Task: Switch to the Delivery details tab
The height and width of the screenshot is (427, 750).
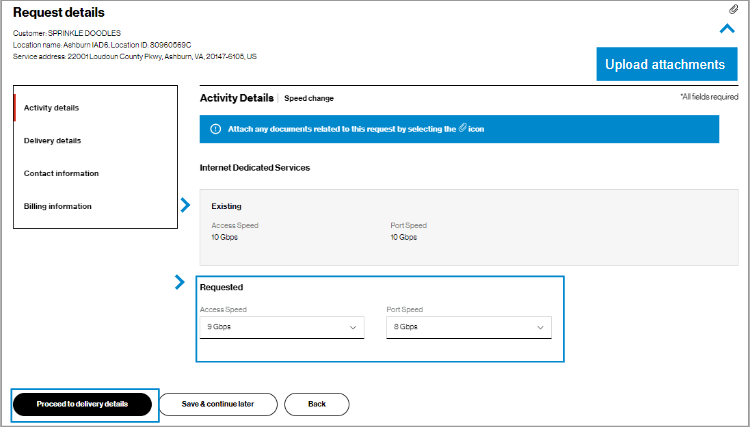Action: [x=53, y=140]
